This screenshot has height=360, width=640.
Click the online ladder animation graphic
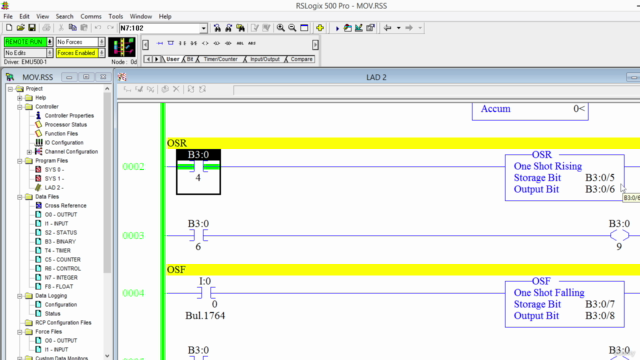coord(122,47)
